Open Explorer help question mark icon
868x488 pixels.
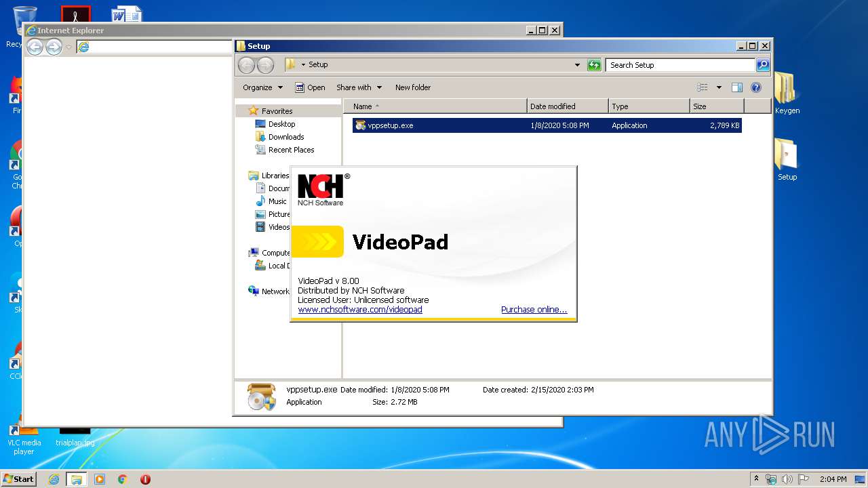(756, 87)
